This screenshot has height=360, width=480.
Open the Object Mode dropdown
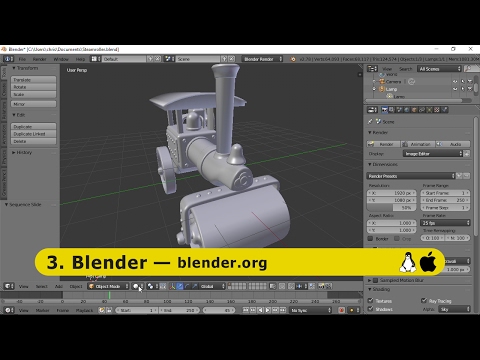[108, 286]
